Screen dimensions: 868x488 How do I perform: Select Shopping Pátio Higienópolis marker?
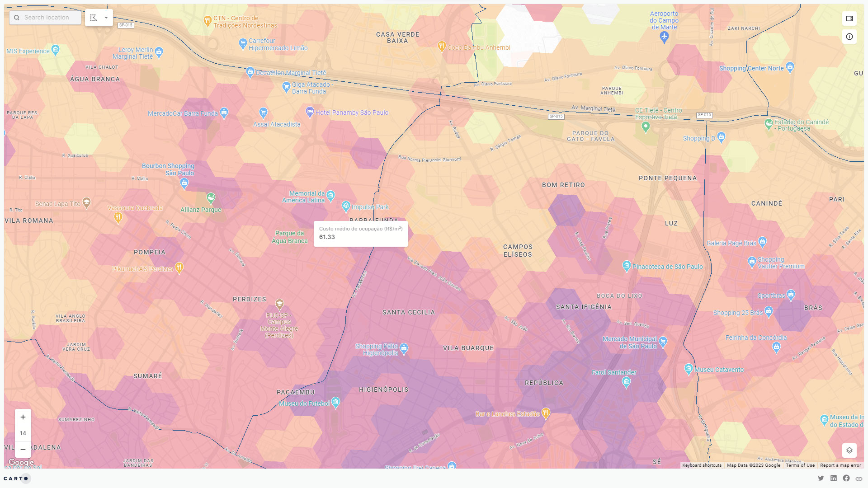[x=404, y=348]
